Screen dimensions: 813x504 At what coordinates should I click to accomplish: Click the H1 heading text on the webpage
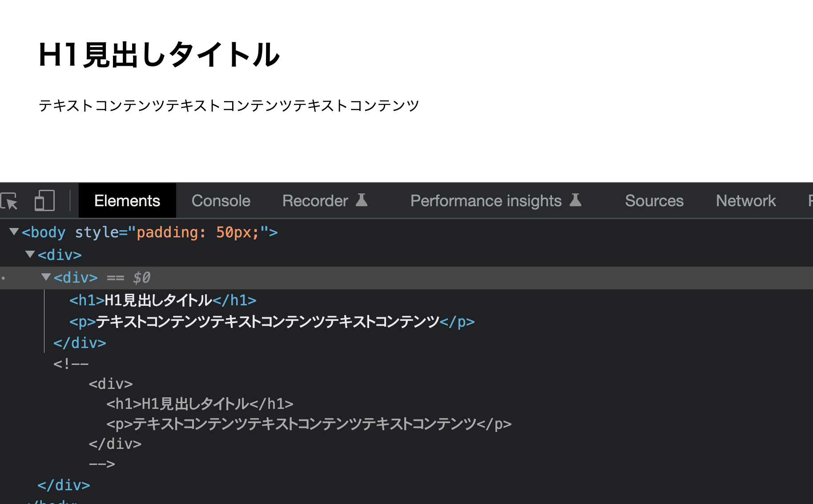coord(159,54)
